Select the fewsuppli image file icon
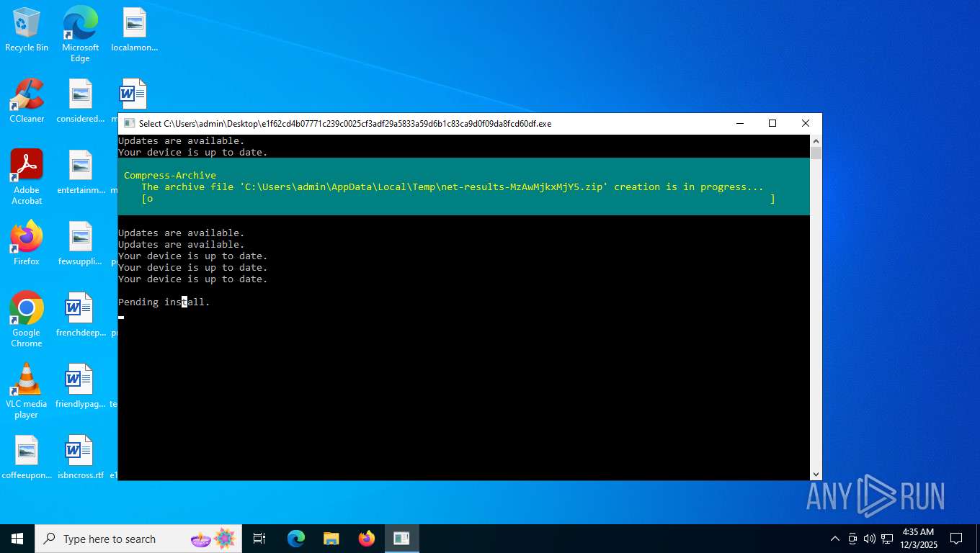The height and width of the screenshot is (553, 980). pos(80,244)
